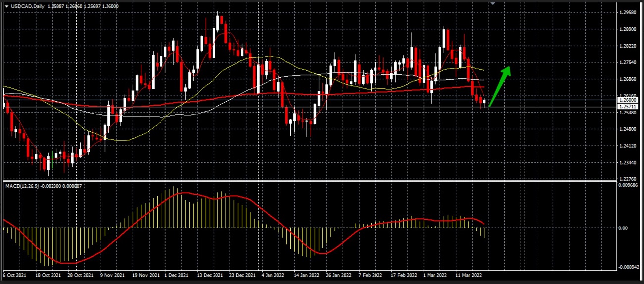The width and height of the screenshot is (644, 284).
Task: Click the chart shift triangle marker at top
Action: (x=492, y=3)
